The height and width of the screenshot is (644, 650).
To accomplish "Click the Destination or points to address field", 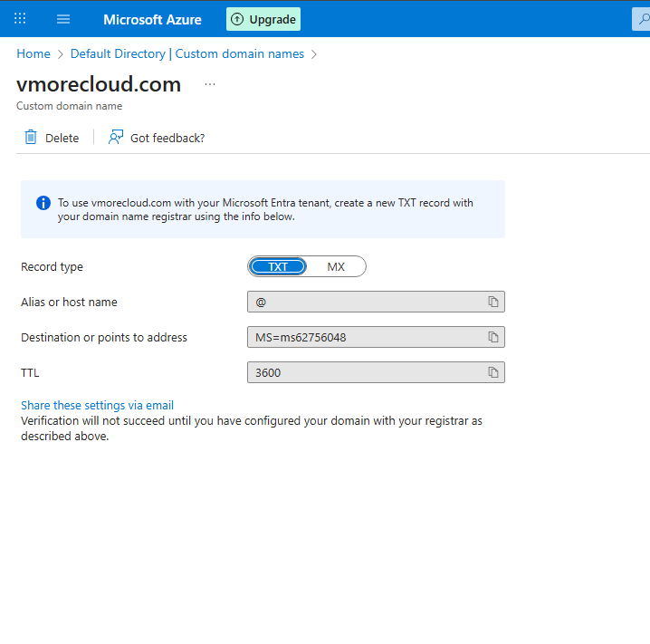I will pyautogui.click(x=364, y=337).
